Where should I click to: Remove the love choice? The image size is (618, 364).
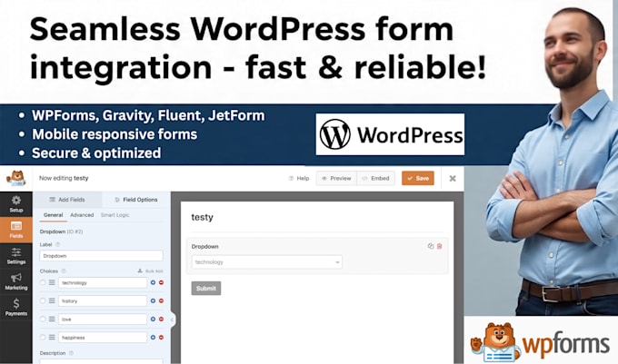(x=161, y=320)
